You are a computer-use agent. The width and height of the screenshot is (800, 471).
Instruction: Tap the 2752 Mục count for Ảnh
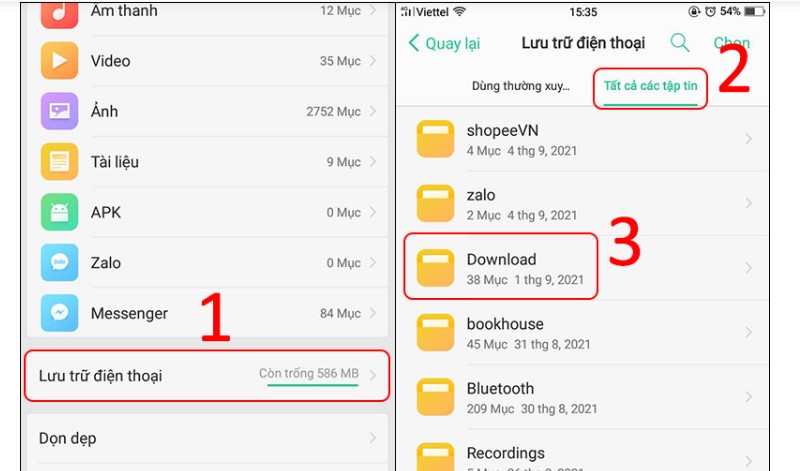333,111
